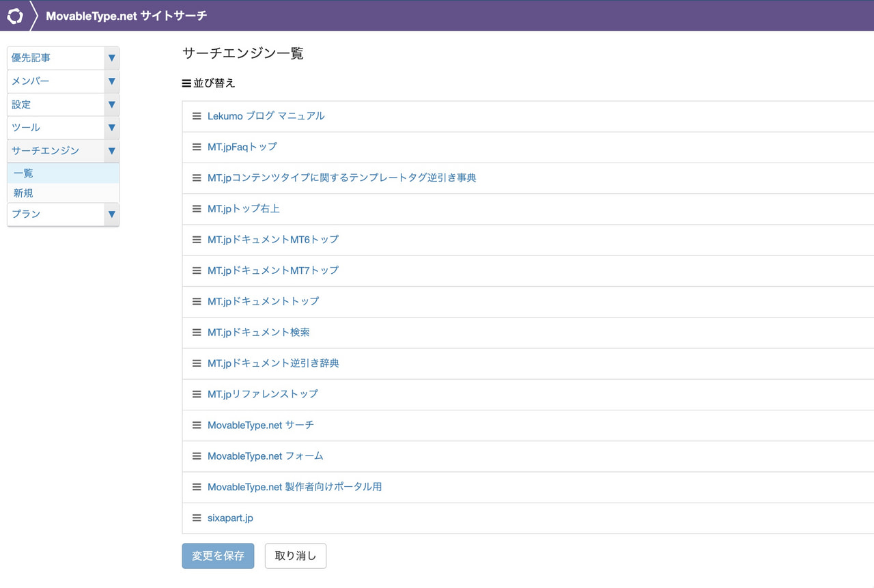Click the drag handle for sixapart.jp
This screenshot has height=588, width=874.
click(x=195, y=518)
